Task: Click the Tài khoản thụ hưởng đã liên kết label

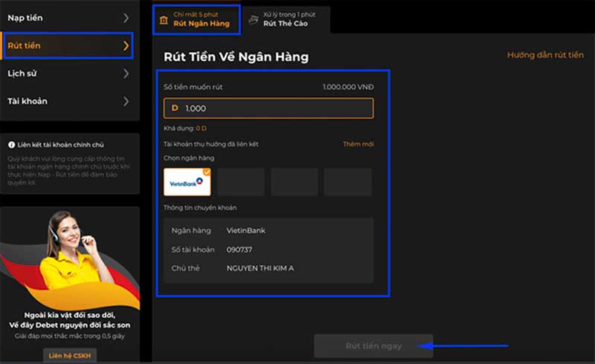Action: (x=211, y=144)
